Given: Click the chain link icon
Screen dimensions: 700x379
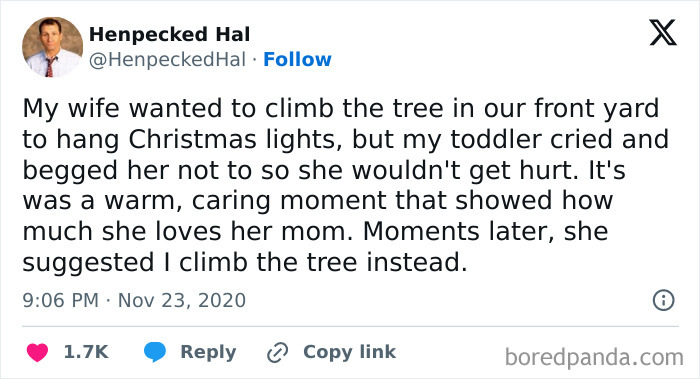Looking at the screenshot, I should [x=277, y=353].
